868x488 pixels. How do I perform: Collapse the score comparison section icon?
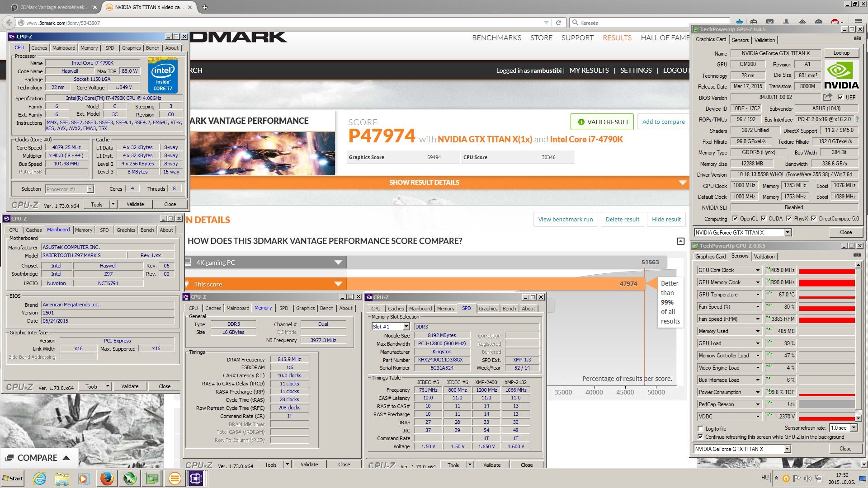tap(680, 241)
